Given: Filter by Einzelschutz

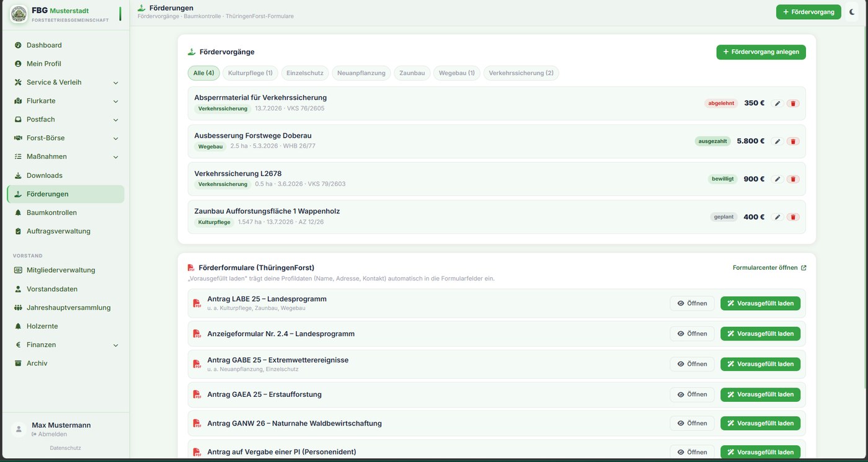Looking at the screenshot, I should (x=305, y=73).
